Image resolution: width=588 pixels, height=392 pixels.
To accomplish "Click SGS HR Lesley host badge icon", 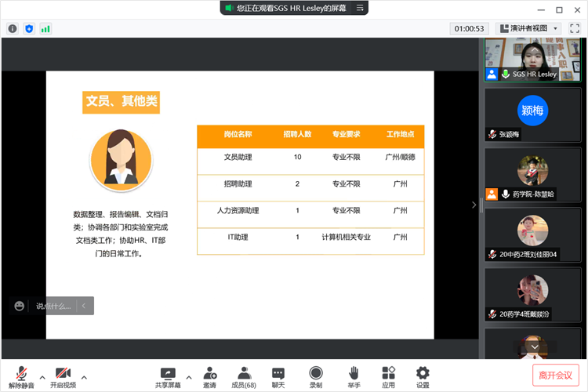I will [x=492, y=74].
